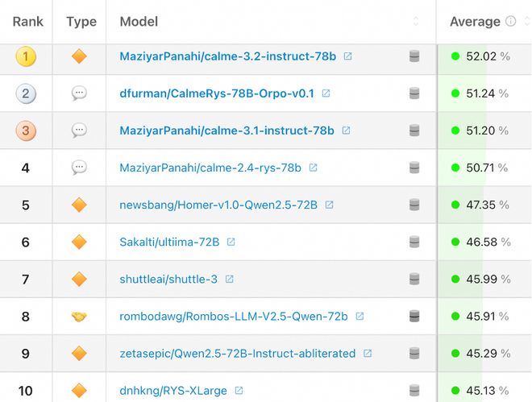Click the orange diamond type icon for Homer-v1.0-Qwen2.5-72B
The width and height of the screenshot is (532, 402).
coord(79,205)
